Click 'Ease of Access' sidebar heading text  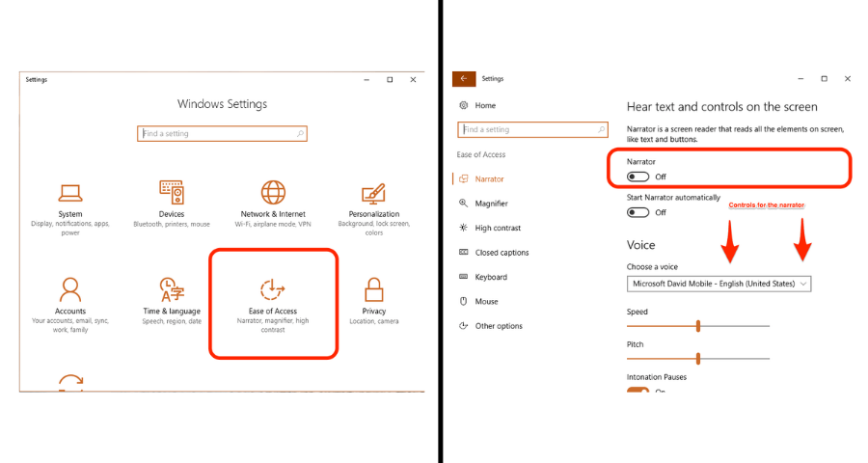tap(480, 154)
